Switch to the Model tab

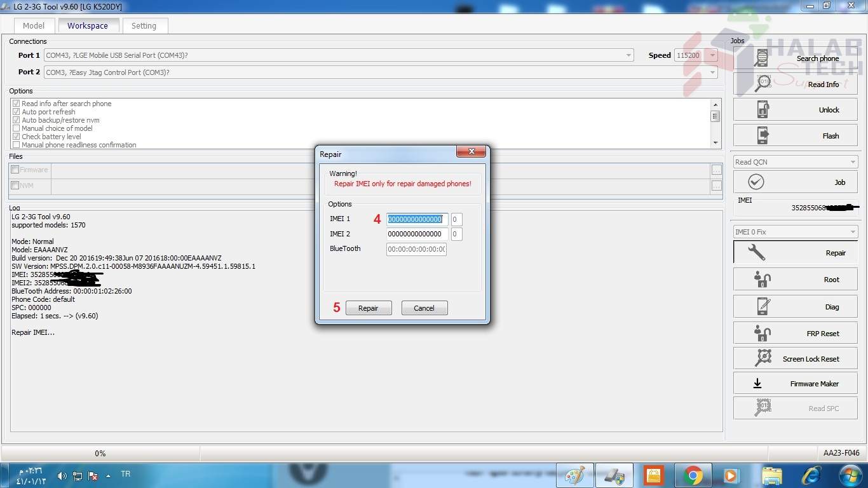coord(34,26)
